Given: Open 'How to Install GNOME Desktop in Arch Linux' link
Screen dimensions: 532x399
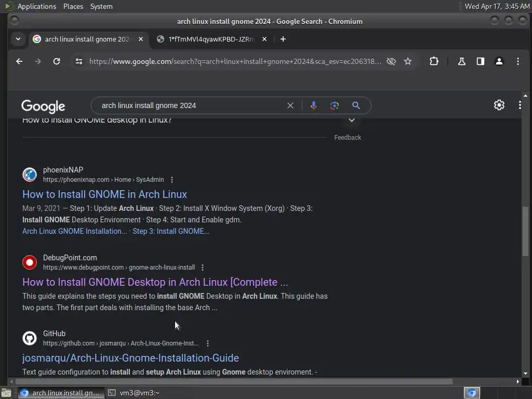Looking at the screenshot, I should (x=155, y=282).
